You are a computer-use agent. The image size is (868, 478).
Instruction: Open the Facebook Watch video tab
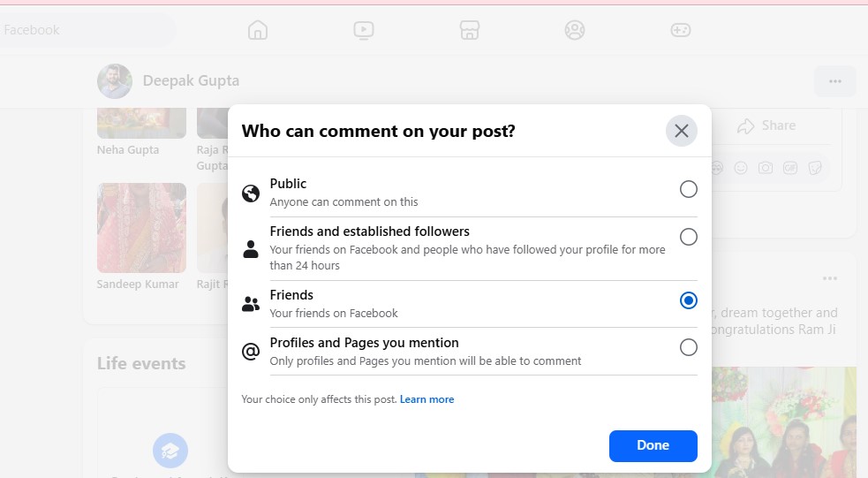point(364,30)
